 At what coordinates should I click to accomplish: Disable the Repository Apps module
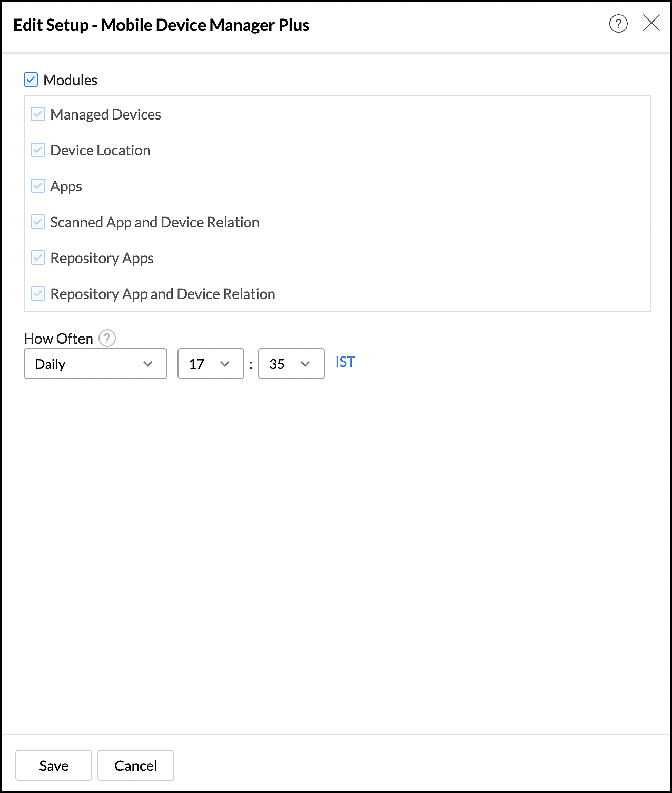(37, 257)
